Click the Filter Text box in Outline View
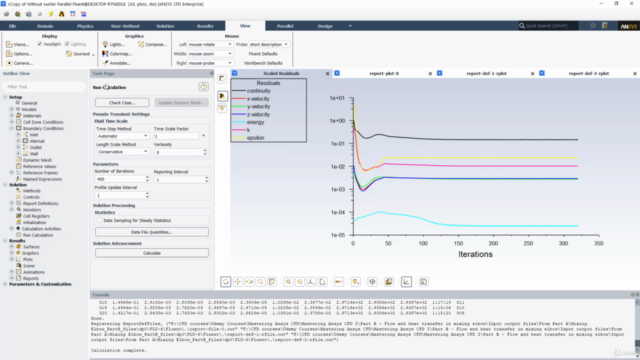This screenshot has height=360, width=640. [x=44, y=87]
